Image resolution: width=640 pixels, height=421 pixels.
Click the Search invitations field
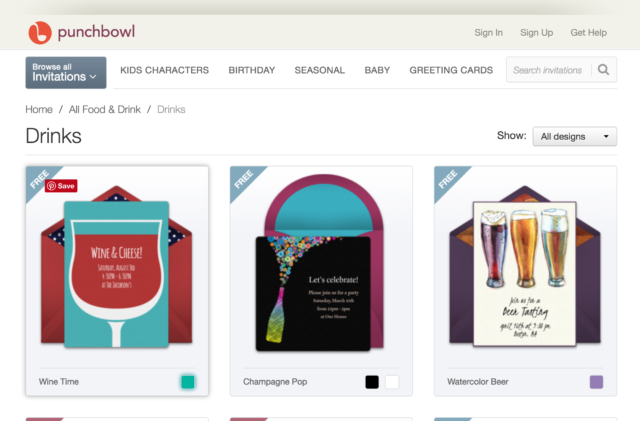pyautogui.click(x=549, y=70)
